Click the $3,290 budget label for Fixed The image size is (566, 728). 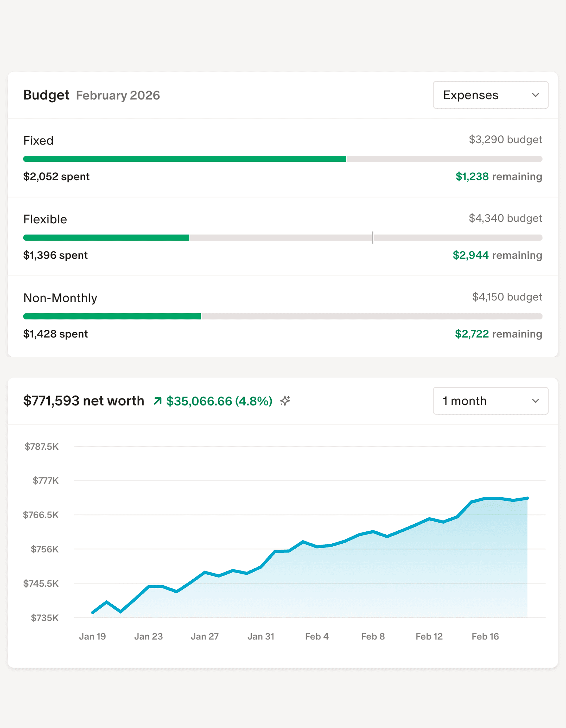click(505, 140)
